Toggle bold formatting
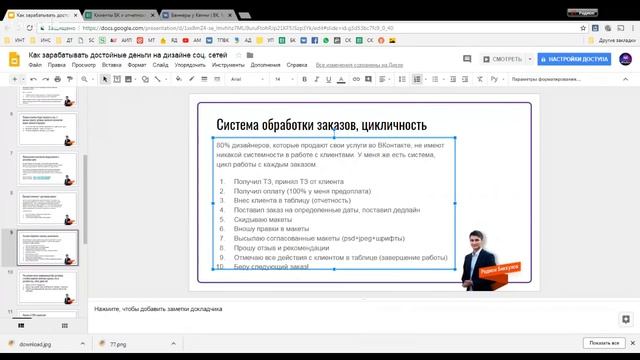Viewport: 640px width, 360px height. click(x=304, y=79)
